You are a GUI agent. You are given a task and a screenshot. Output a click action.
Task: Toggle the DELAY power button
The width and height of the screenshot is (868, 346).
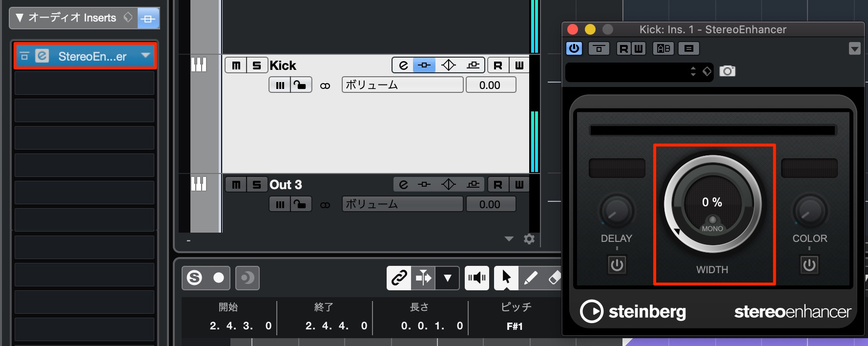[x=617, y=265]
